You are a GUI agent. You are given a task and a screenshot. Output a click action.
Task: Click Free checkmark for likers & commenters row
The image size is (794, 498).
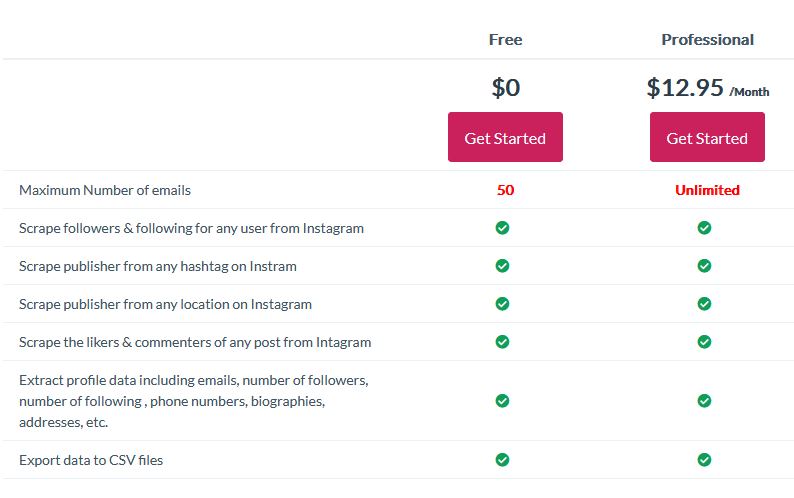pos(502,342)
